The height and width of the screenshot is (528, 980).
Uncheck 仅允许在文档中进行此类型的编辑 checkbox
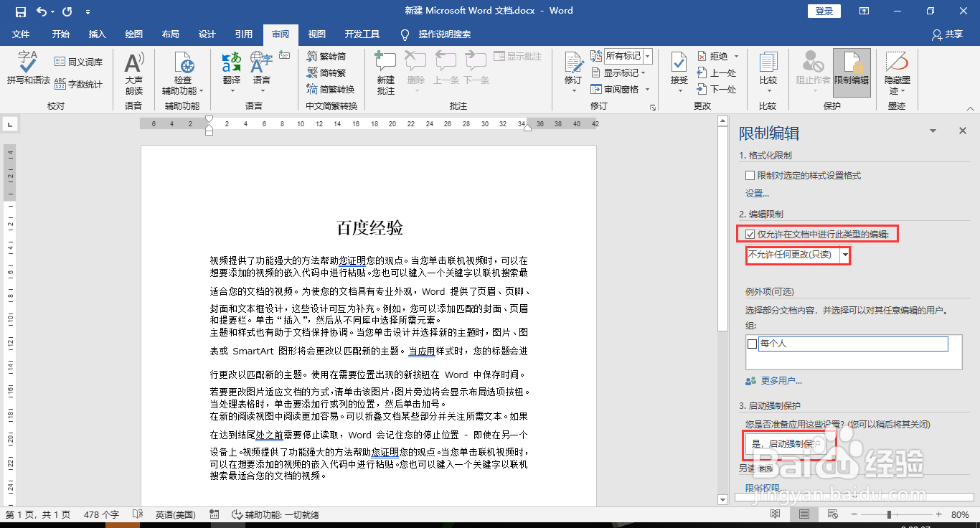tap(750, 234)
